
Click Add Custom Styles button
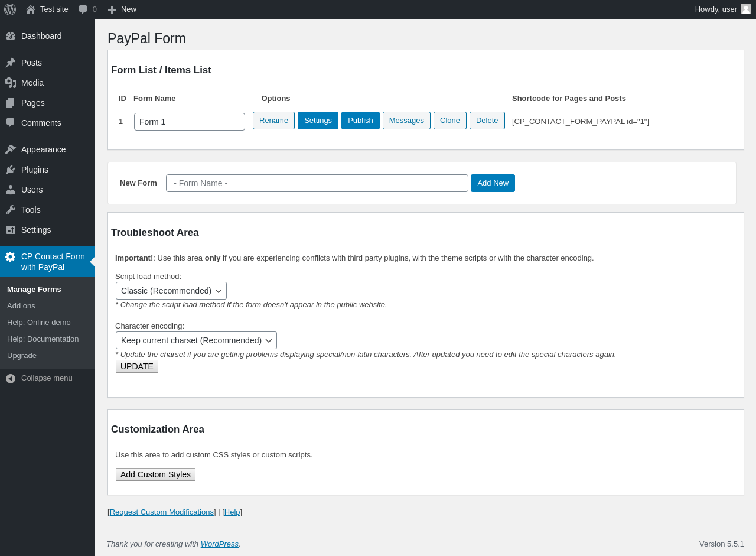[x=155, y=474]
